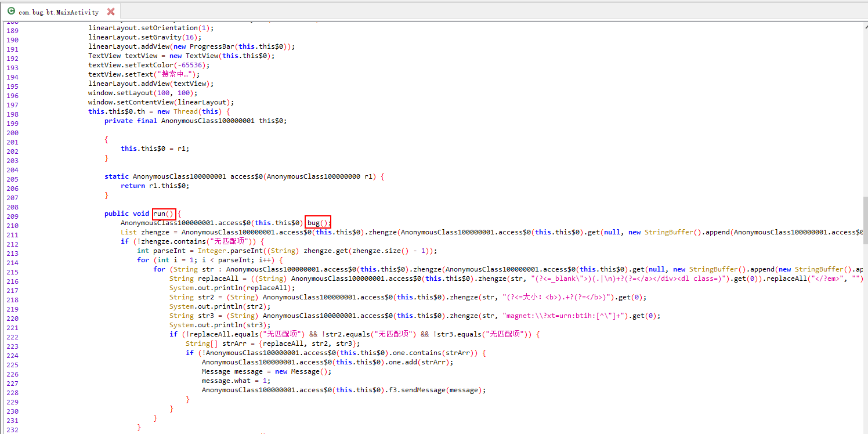This screenshot has height=434, width=868.
Task: Close the com.bug.bt.MainActivity tab
Action: (111, 12)
